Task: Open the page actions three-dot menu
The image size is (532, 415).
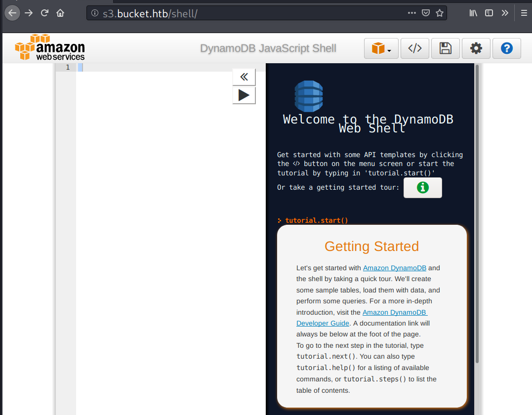Action: click(411, 13)
